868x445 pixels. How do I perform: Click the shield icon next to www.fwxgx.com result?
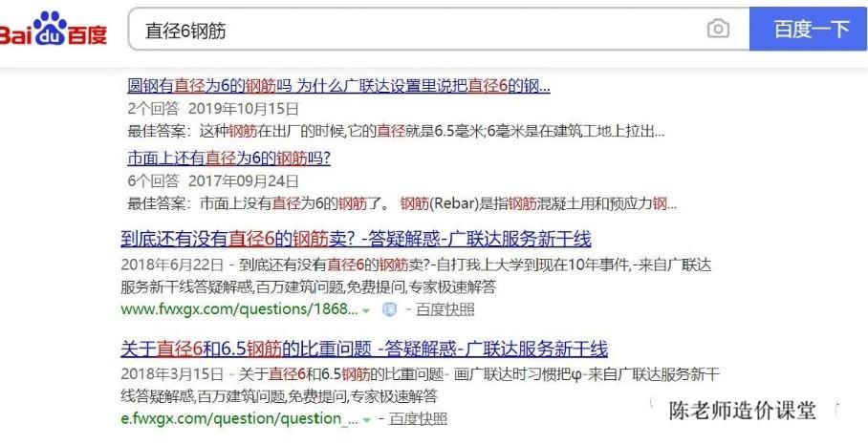click(390, 310)
